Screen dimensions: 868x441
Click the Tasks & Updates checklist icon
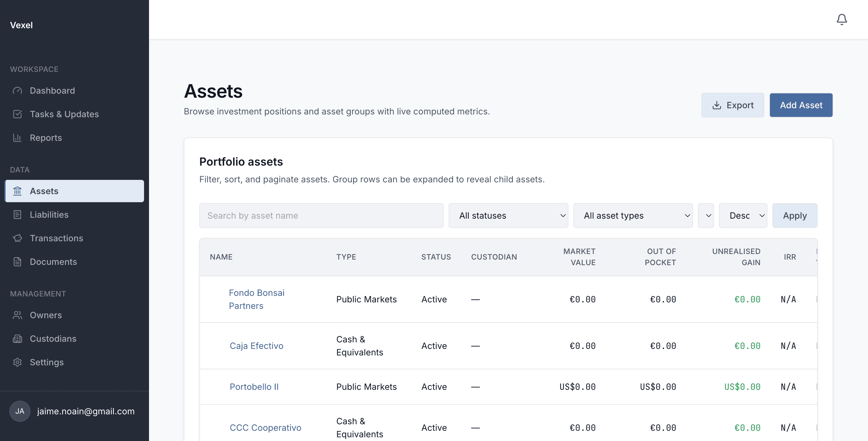[17, 114]
